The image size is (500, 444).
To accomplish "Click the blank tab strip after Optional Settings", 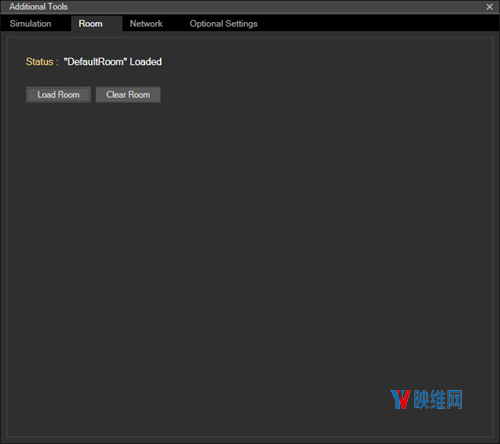I will pos(380,24).
